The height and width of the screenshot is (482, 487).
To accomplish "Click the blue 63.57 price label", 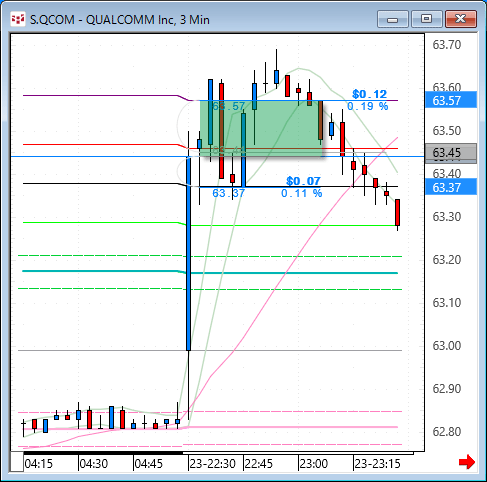I will (451, 100).
